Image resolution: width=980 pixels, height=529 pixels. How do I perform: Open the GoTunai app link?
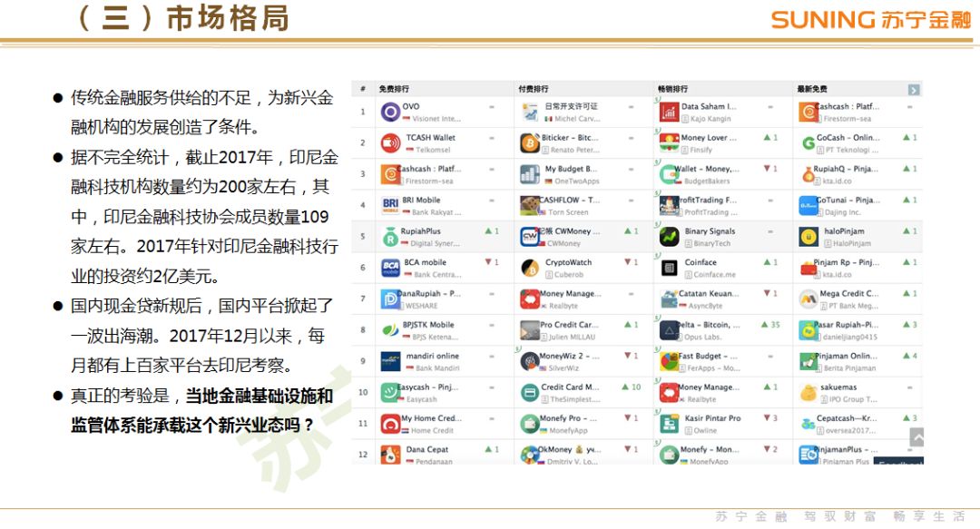[x=848, y=201]
